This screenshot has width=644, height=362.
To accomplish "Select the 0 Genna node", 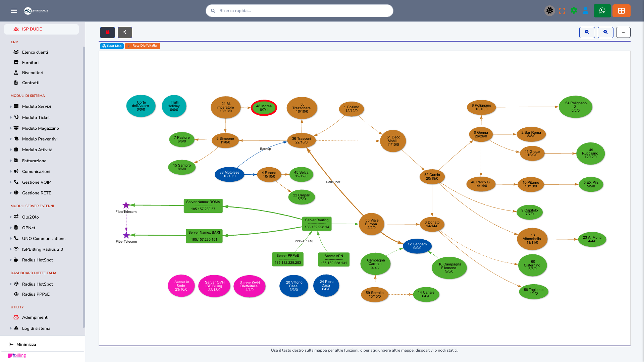I will pyautogui.click(x=481, y=134).
